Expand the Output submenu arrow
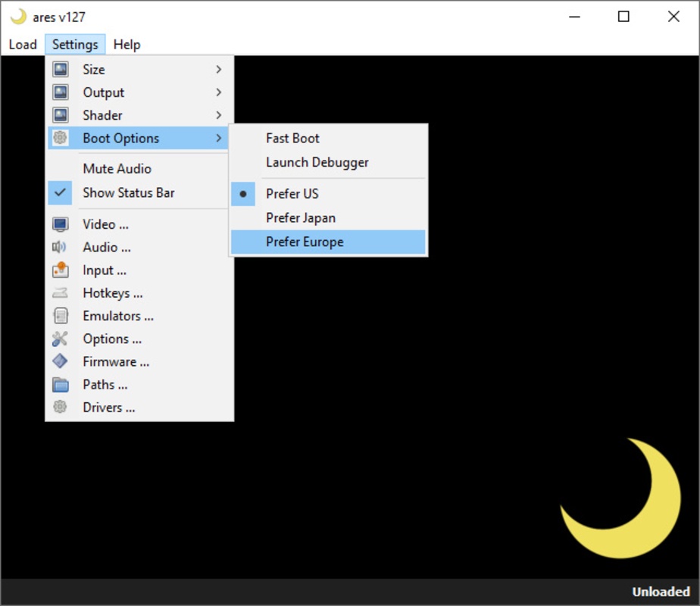Viewport: 700px width, 606px height. coord(218,92)
